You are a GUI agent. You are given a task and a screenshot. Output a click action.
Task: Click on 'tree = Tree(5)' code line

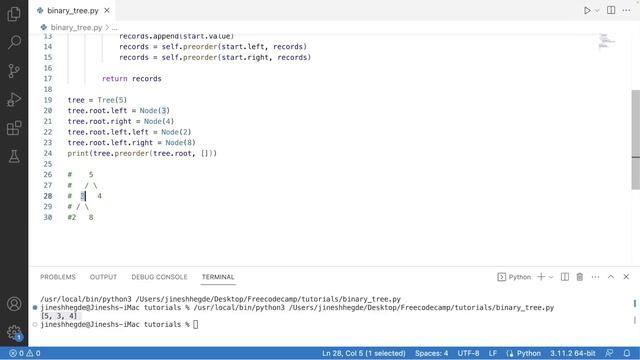(x=97, y=100)
